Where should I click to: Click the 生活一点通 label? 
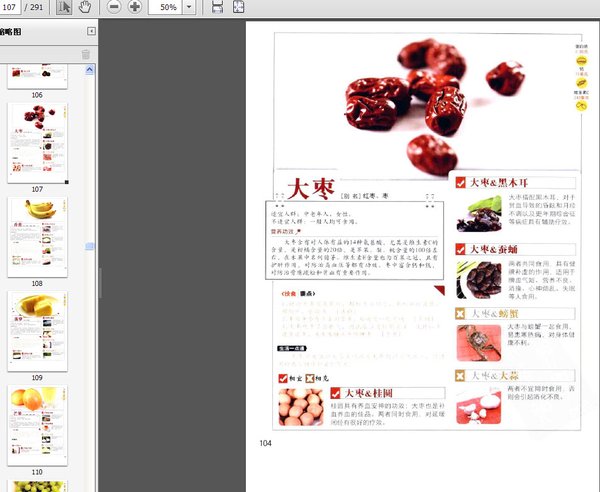(292, 349)
